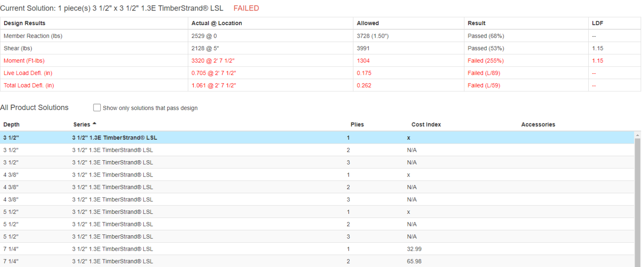Click the Total Load Defl. failed result L/59
Image resolution: width=644 pixels, height=267 pixels.
point(484,86)
